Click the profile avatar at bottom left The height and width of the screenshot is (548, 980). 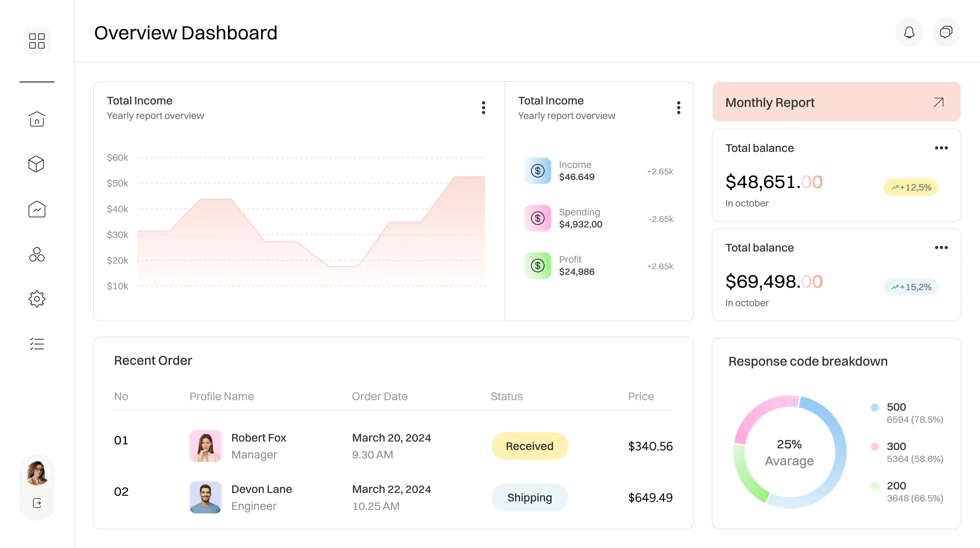37,473
